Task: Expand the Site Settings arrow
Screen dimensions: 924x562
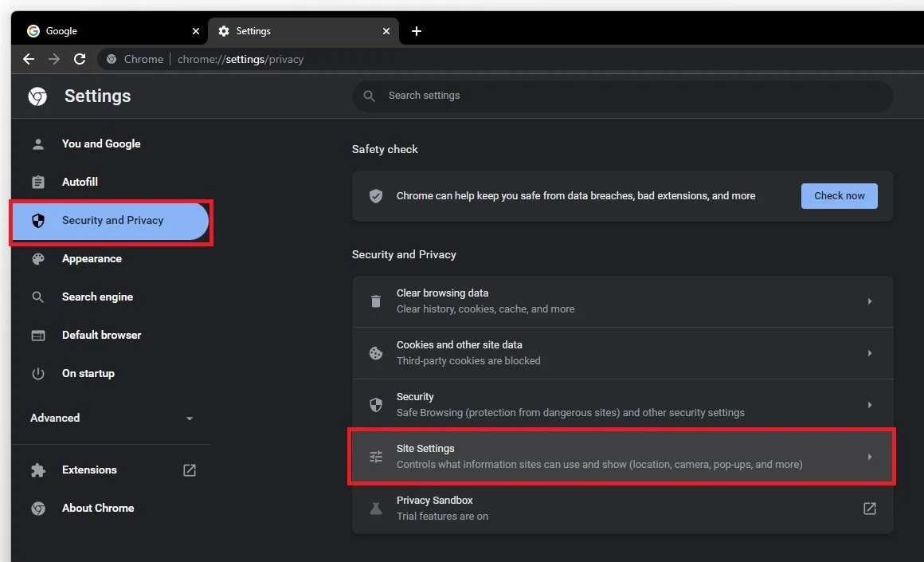Action: (x=870, y=457)
